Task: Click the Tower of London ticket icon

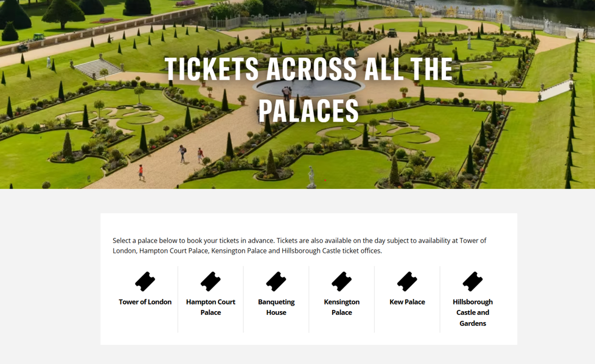Action: [x=145, y=281]
